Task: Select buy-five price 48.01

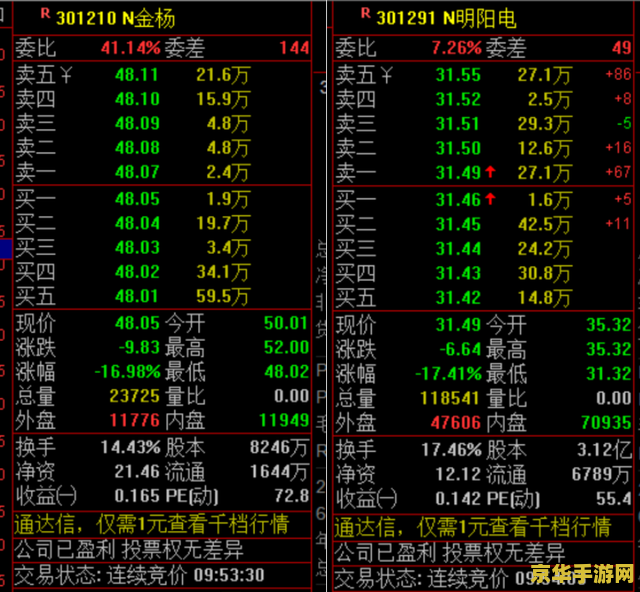Action: pyautogui.click(x=137, y=296)
